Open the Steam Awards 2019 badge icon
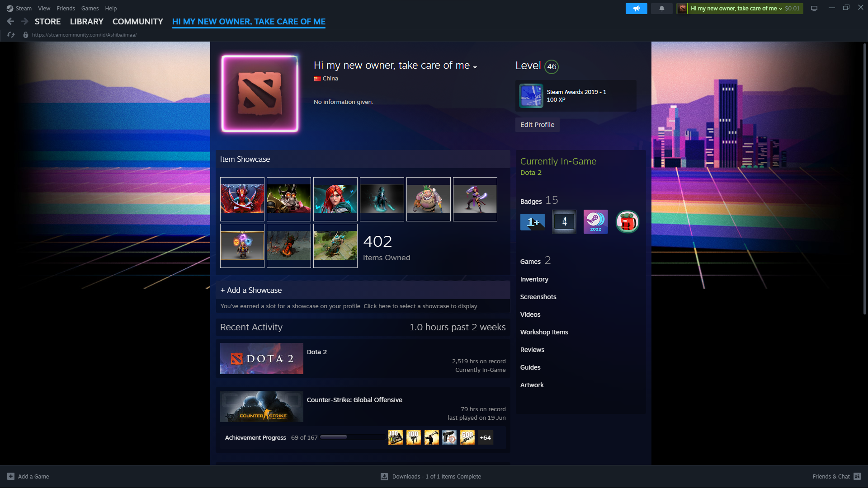 (x=531, y=96)
